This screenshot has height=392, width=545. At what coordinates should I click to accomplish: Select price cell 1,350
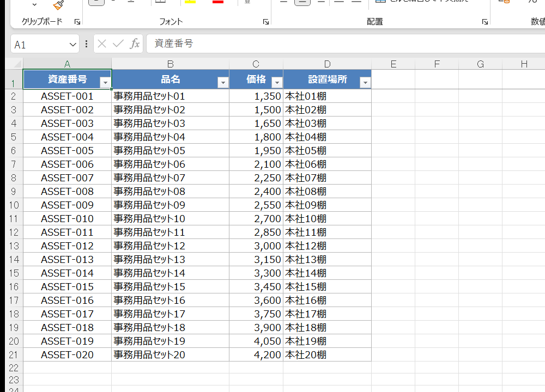pyautogui.click(x=256, y=96)
